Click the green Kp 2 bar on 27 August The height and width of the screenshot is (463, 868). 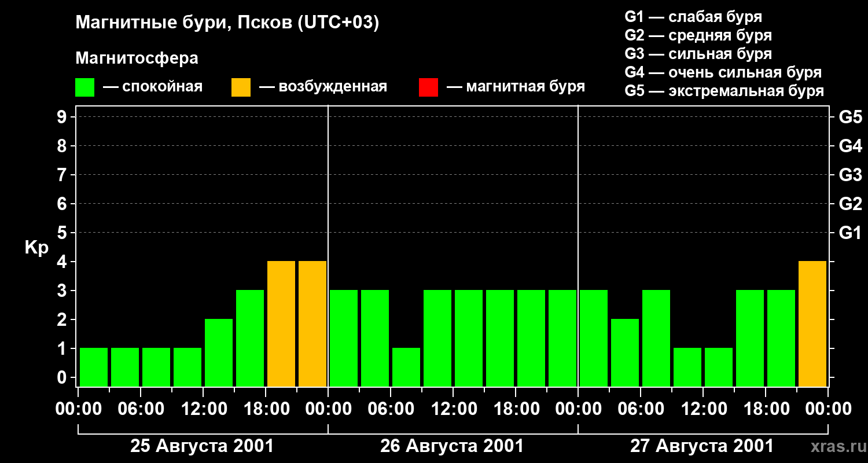625,352
